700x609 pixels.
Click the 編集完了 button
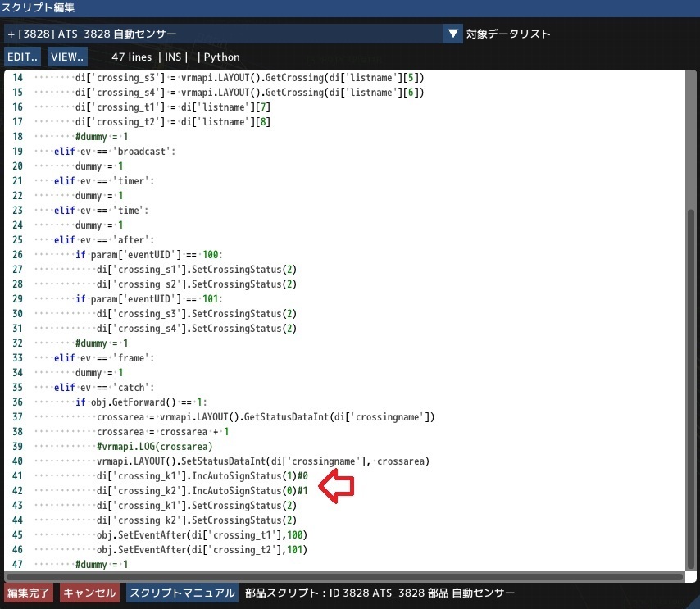pos(28,593)
